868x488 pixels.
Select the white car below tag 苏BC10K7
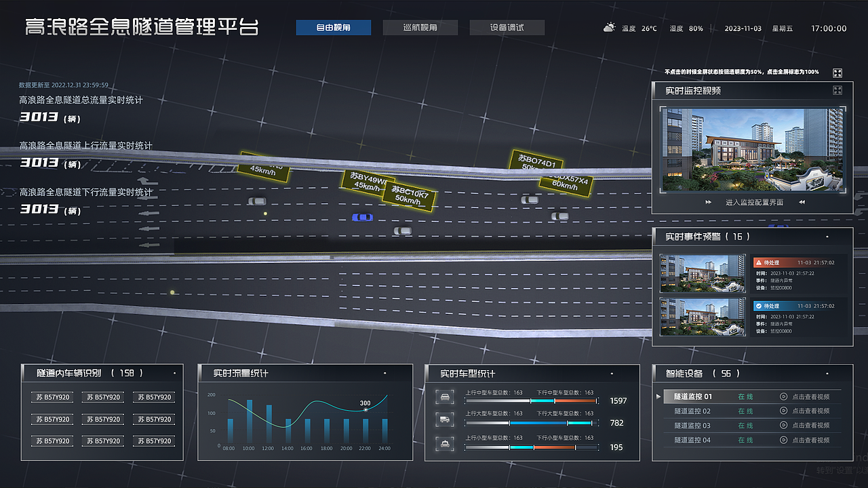coord(403,231)
